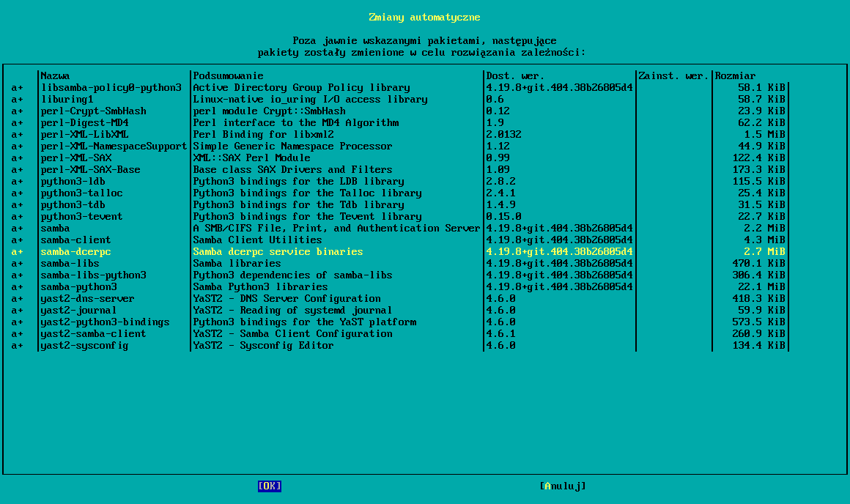
Task: Click the Podsumowanie column header
Action: 228,76
